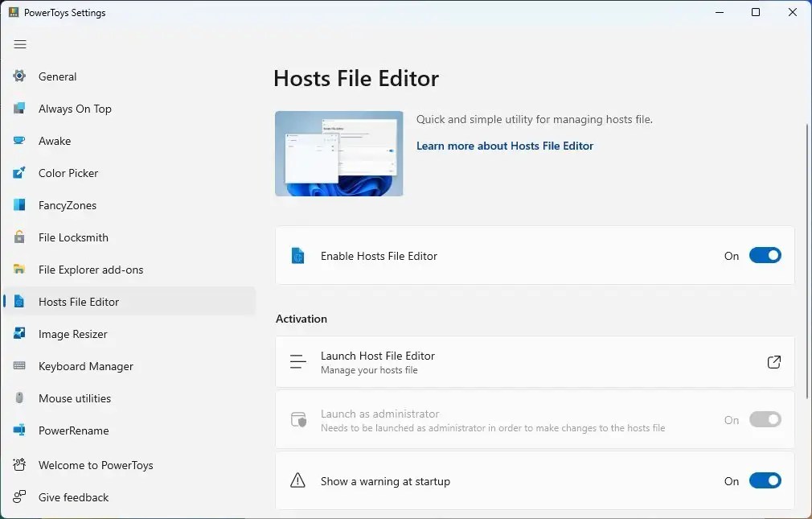Screen dimensions: 812x519
Task: Open File Locksmith using its padlock icon
Action: click(19, 237)
